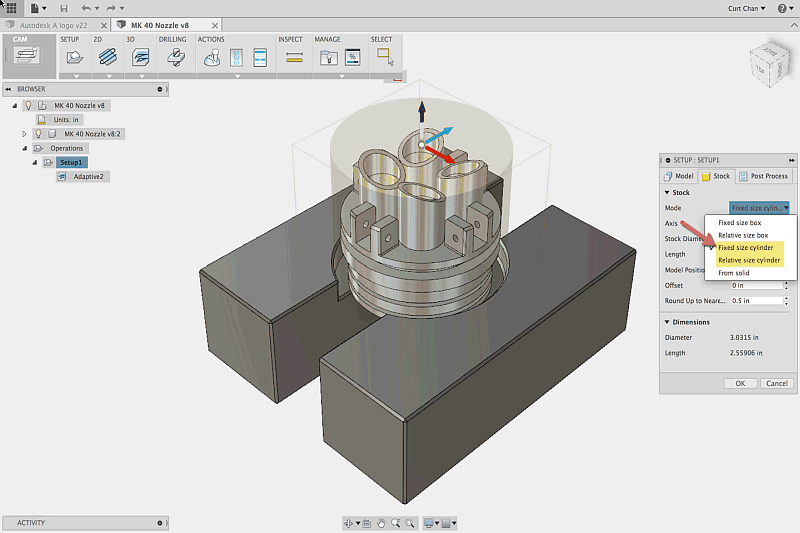The image size is (800, 533).
Task: Collapse the MK 40 Nozzle v8 root node
Action: 14,106
